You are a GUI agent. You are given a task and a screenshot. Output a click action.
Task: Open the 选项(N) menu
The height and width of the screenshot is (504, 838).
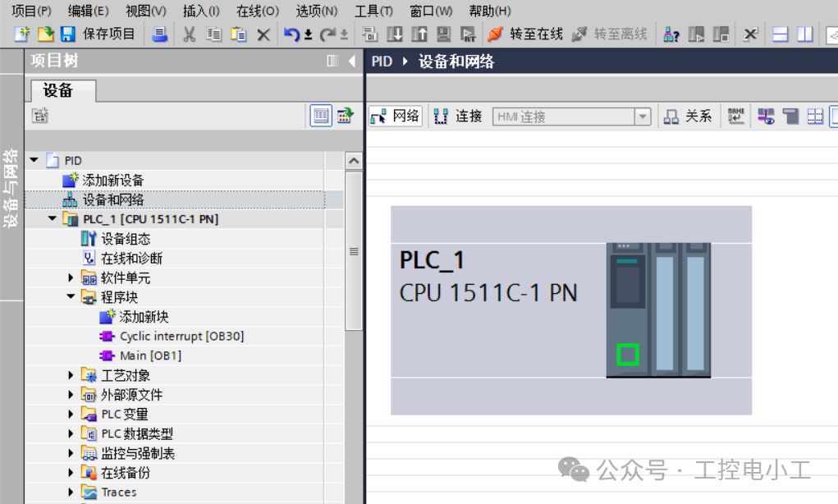316,11
